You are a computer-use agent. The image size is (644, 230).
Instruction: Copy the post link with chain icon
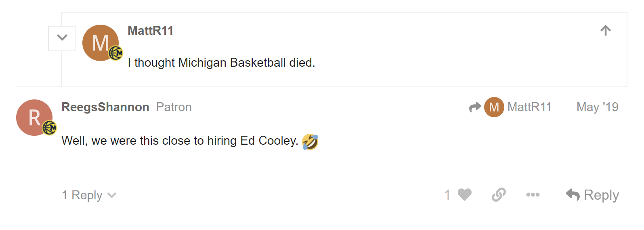pyautogui.click(x=499, y=195)
